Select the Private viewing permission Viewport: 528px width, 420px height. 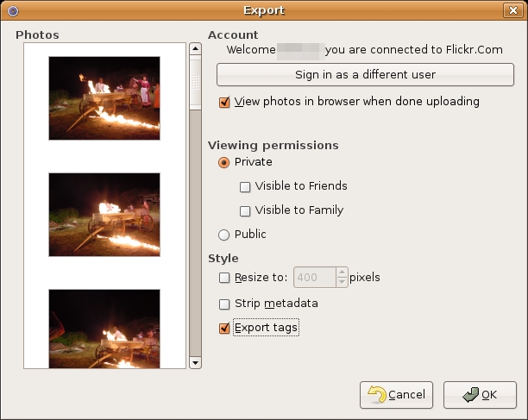point(224,162)
